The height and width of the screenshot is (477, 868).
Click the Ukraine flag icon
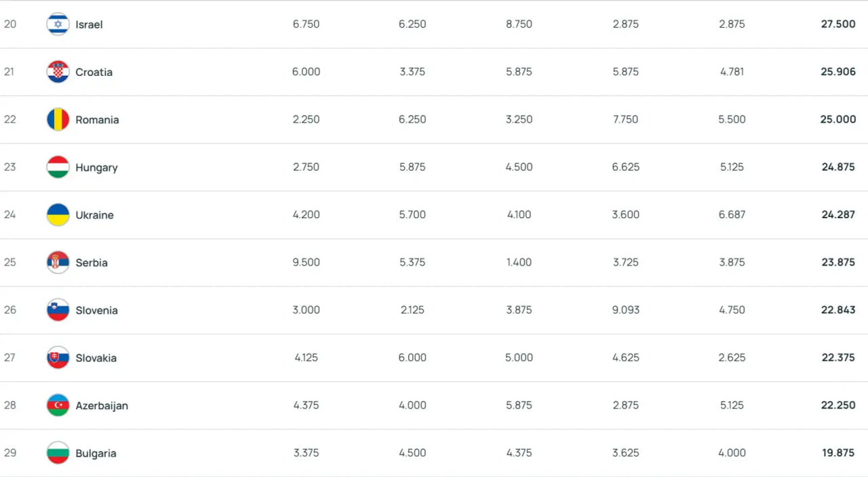[58, 215]
